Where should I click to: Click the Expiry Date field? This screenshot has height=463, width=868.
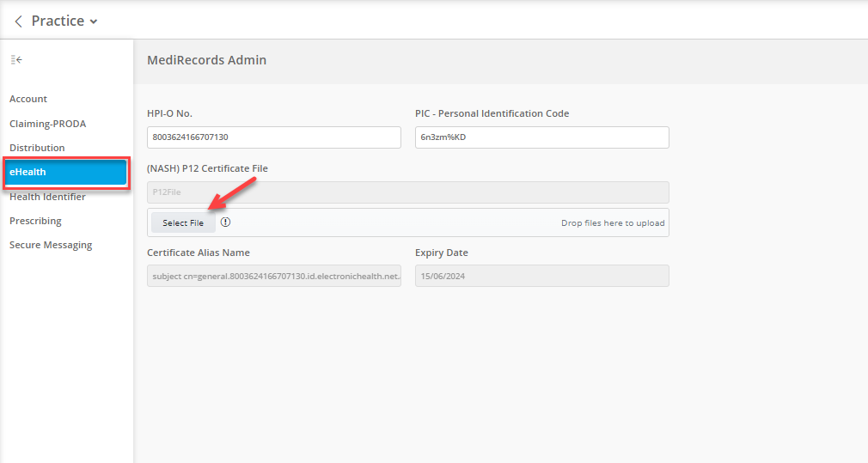point(542,276)
